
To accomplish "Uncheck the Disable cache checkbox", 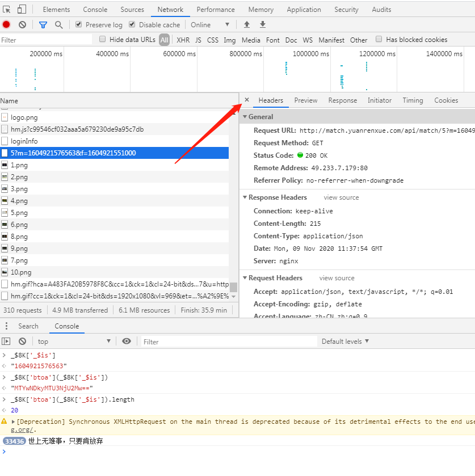I will click(132, 24).
